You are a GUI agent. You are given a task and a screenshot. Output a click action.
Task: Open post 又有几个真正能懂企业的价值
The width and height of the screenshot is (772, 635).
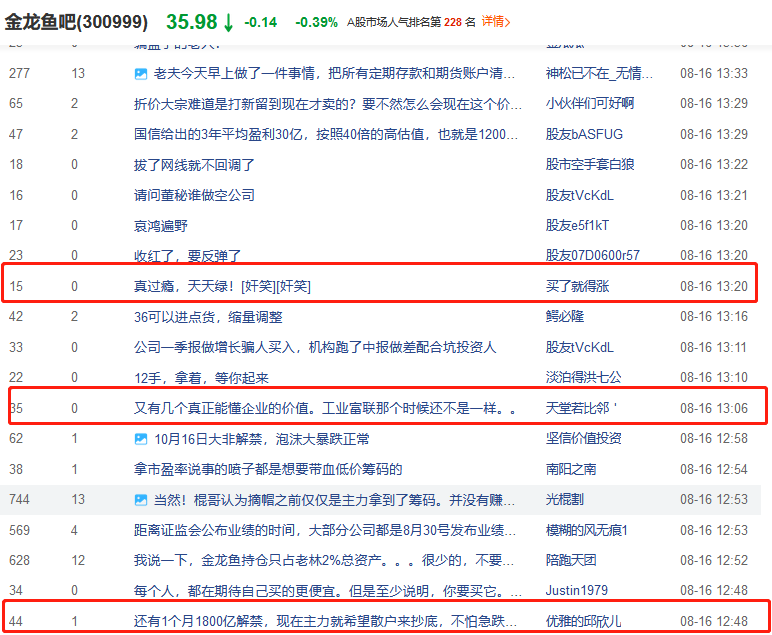click(x=325, y=408)
